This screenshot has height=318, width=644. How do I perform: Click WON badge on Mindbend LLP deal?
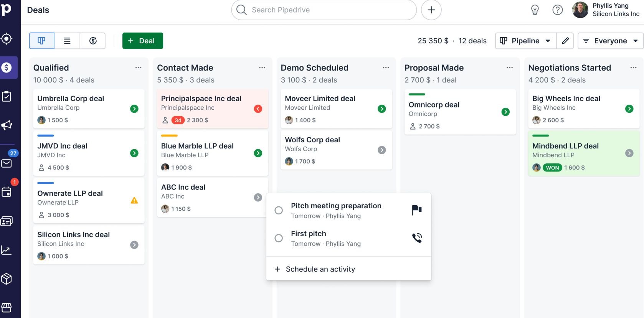[552, 168]
